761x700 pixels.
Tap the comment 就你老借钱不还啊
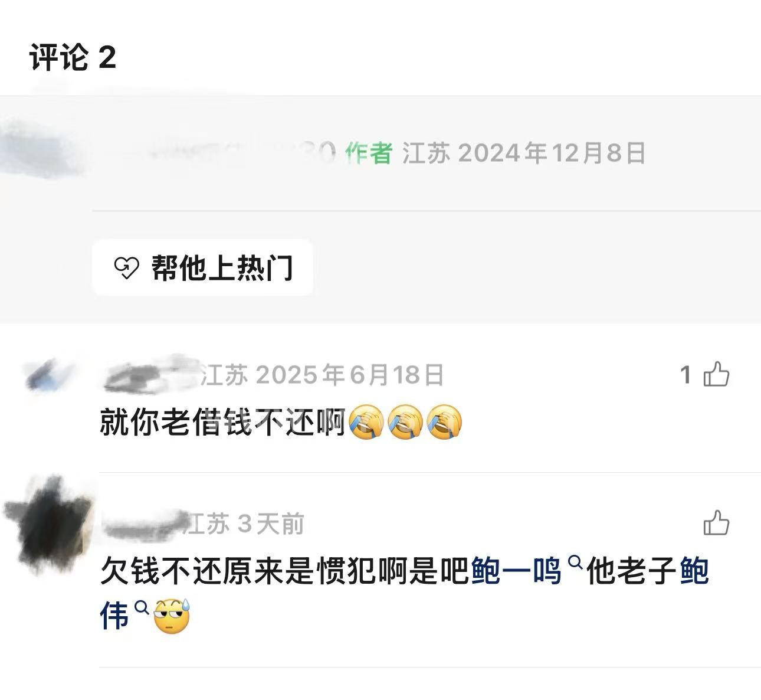pyautogui.click(x=223, y=422)
